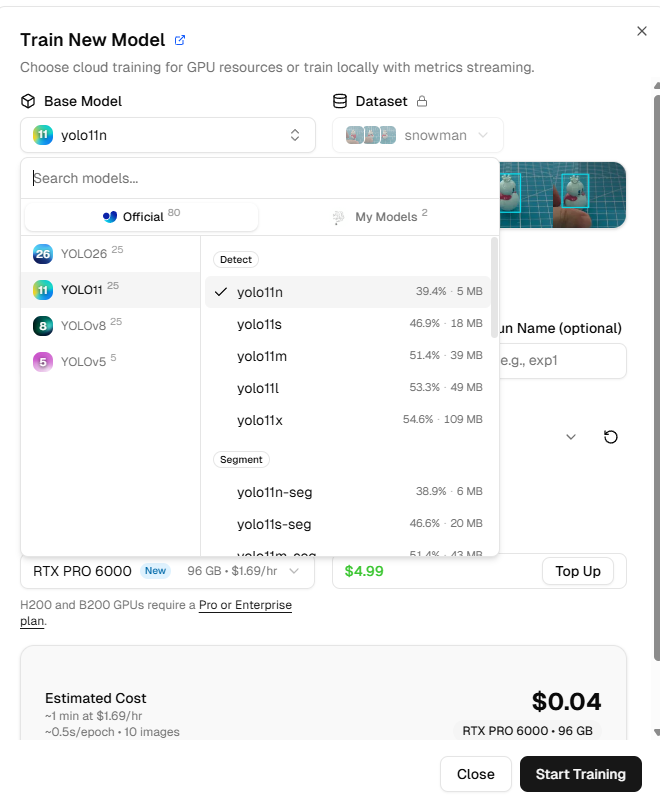Screen dimensions: 660x797
Task: Choose yolo11x detect model
Action: click(x=348, y=420)
